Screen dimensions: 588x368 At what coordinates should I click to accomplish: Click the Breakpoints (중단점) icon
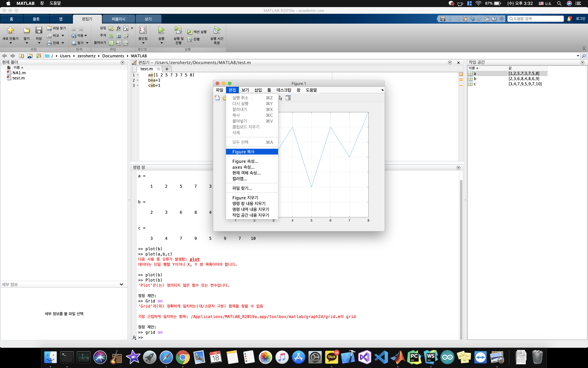143,30
